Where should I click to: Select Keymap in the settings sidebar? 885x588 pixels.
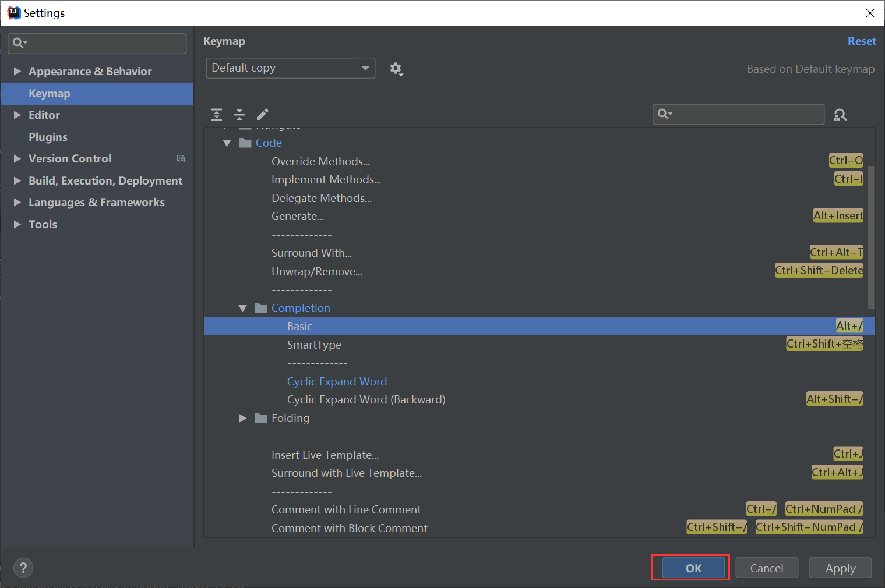coord(97,93)
